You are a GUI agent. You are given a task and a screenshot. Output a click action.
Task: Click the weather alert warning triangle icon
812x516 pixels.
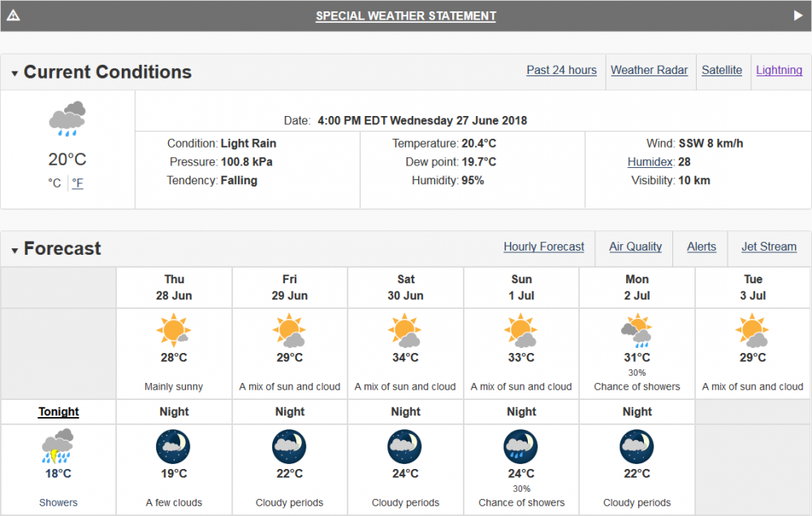(13, 14)
